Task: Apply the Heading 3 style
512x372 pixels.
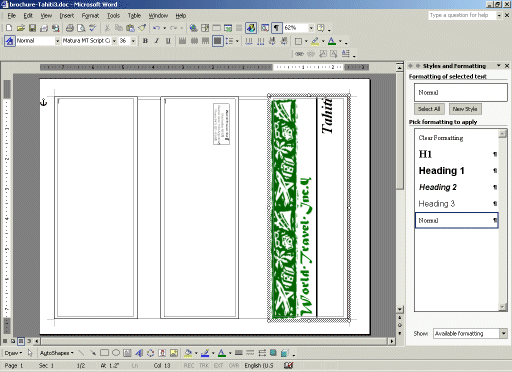Action: click(x=456, y=204)
